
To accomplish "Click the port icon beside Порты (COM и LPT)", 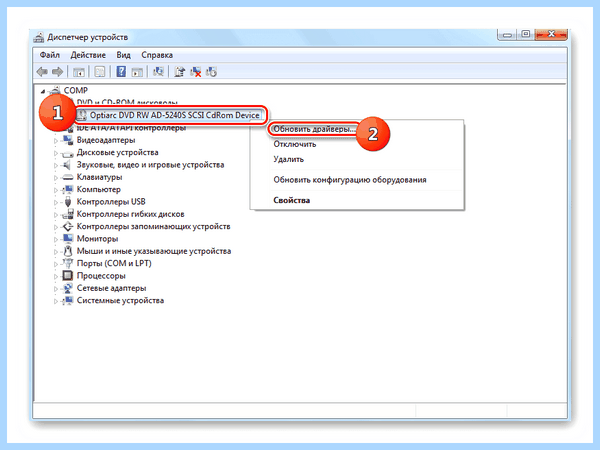I will click(68, 263).
